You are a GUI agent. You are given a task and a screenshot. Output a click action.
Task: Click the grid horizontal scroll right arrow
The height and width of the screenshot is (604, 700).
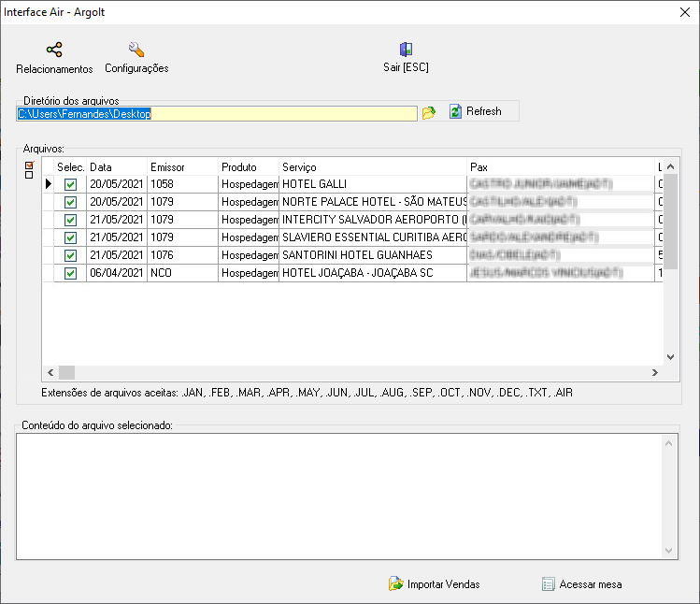[x=655, y=372]
